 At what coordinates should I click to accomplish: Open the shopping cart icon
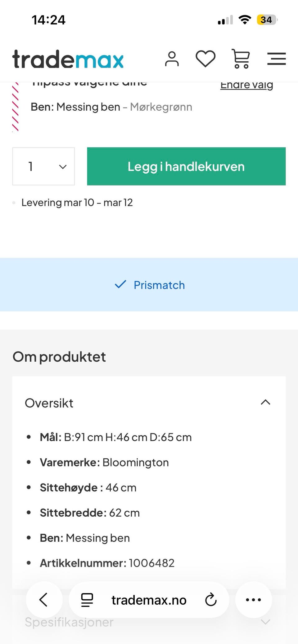click(x=241, y=59)
